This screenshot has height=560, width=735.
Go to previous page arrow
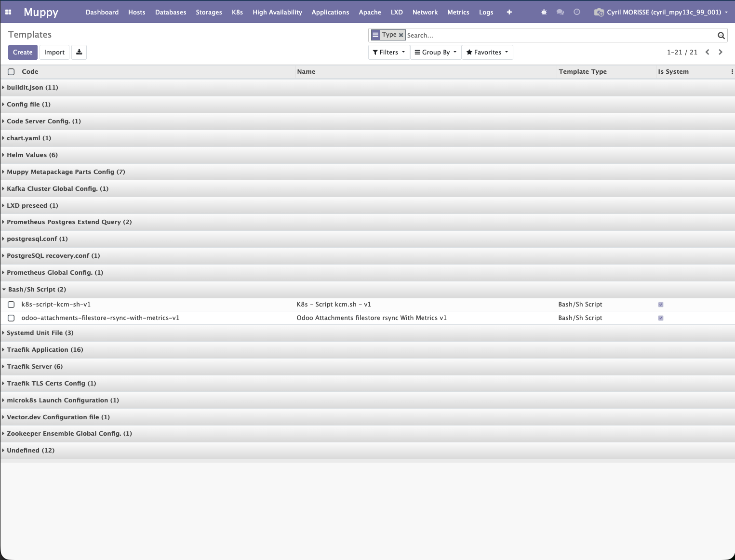click(x=707, y=52)
